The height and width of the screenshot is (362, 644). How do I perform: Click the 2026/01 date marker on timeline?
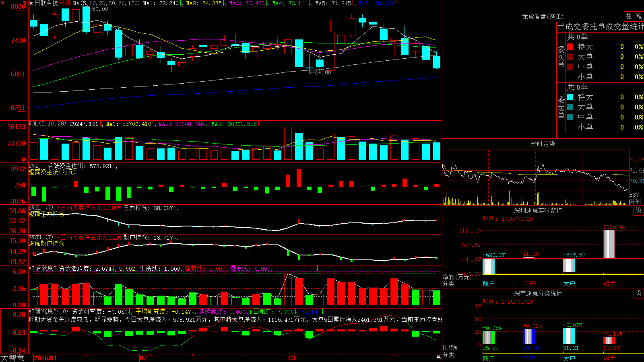45,358
